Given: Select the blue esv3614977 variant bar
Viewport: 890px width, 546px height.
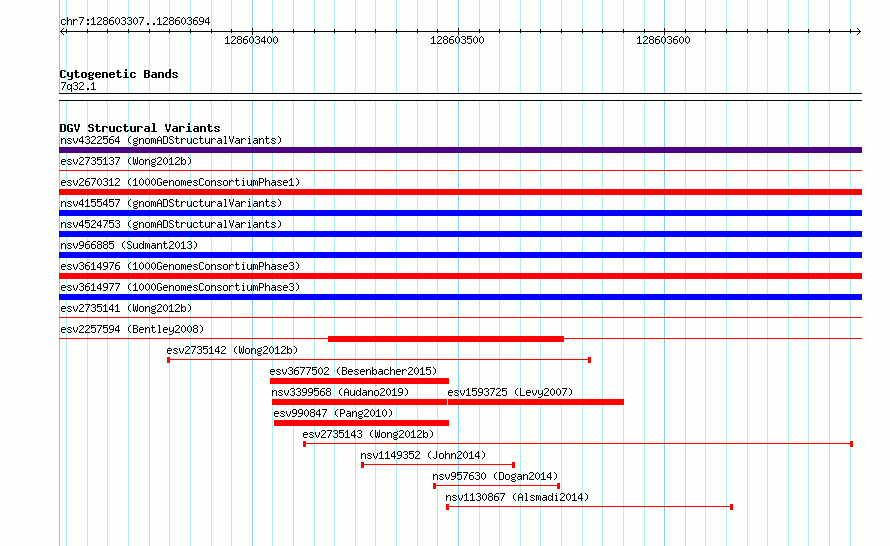Looking at the screenshot, I should [x=460, y=297].
